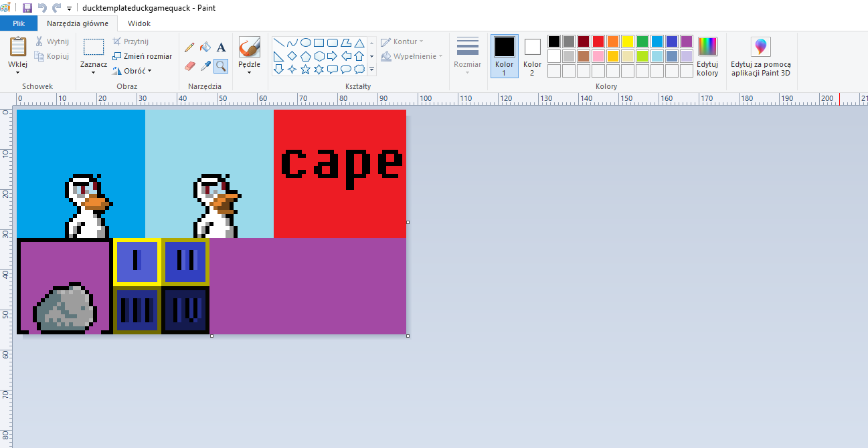Pick the yellow color swatch
This screenshot has height=448, width=868.
(628, 41)
